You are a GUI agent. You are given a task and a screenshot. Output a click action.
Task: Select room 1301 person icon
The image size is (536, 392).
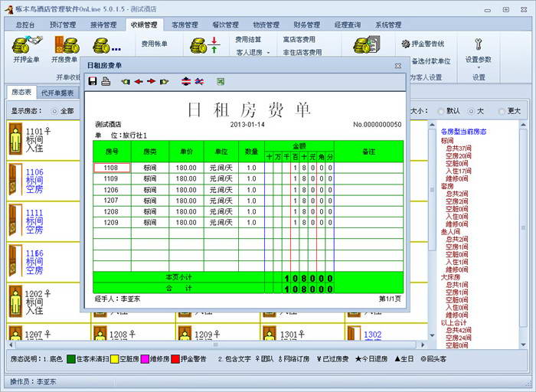tap(270, 333)
